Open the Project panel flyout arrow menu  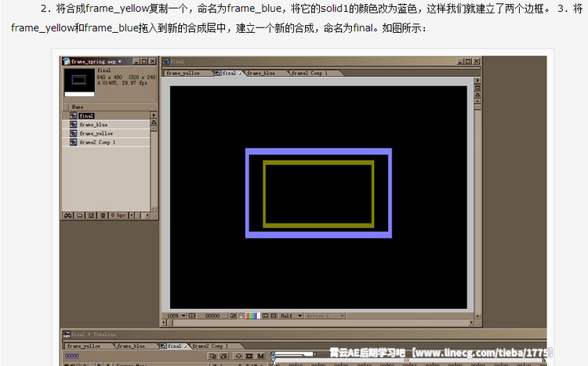pos(154,115)
